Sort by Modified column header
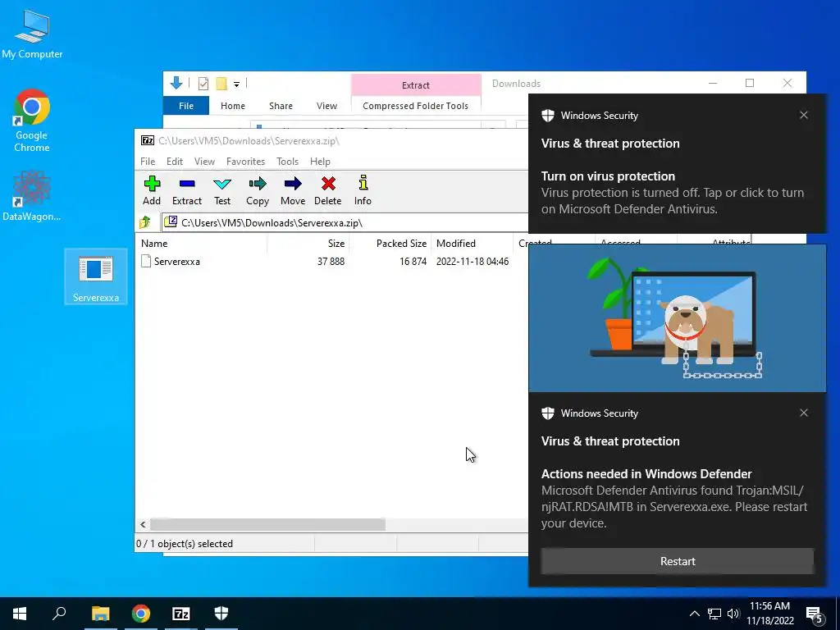 coord(472,243)
